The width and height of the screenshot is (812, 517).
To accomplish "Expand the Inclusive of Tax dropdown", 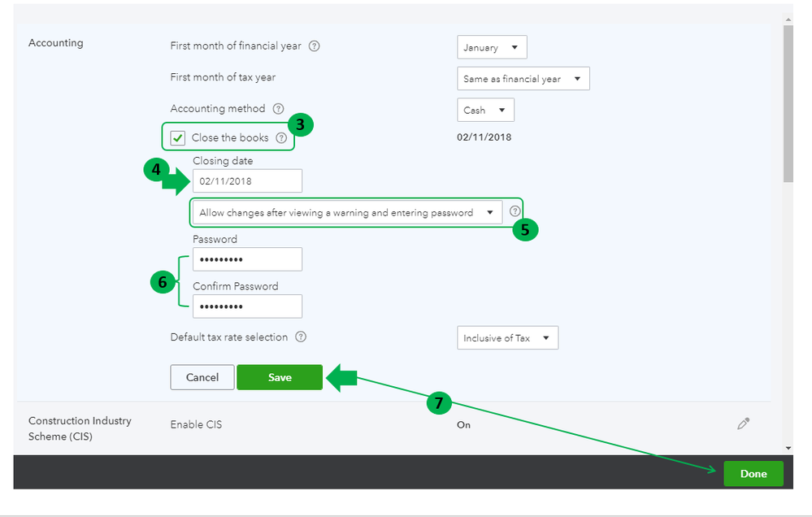I will [x=507, y=338].
